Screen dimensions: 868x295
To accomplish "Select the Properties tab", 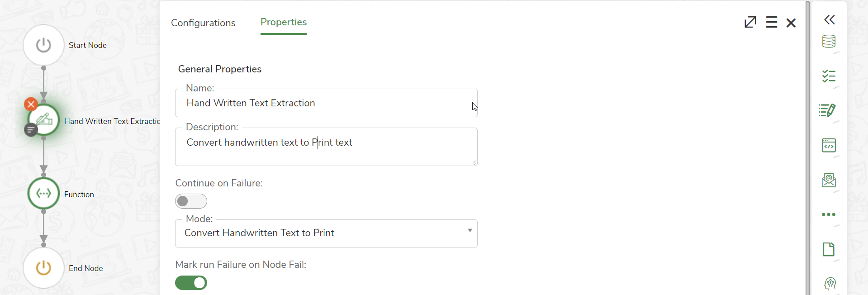I will tap(284, 22).
